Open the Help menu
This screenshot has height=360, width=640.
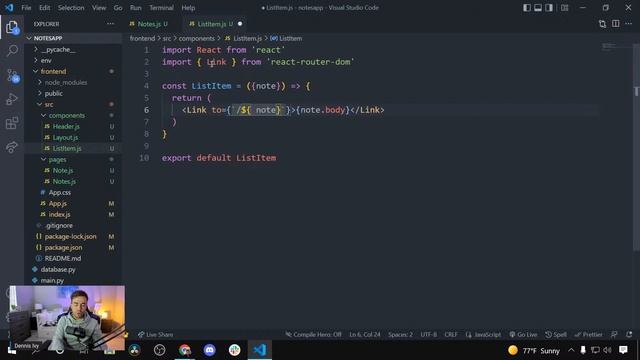click(188, 8)
